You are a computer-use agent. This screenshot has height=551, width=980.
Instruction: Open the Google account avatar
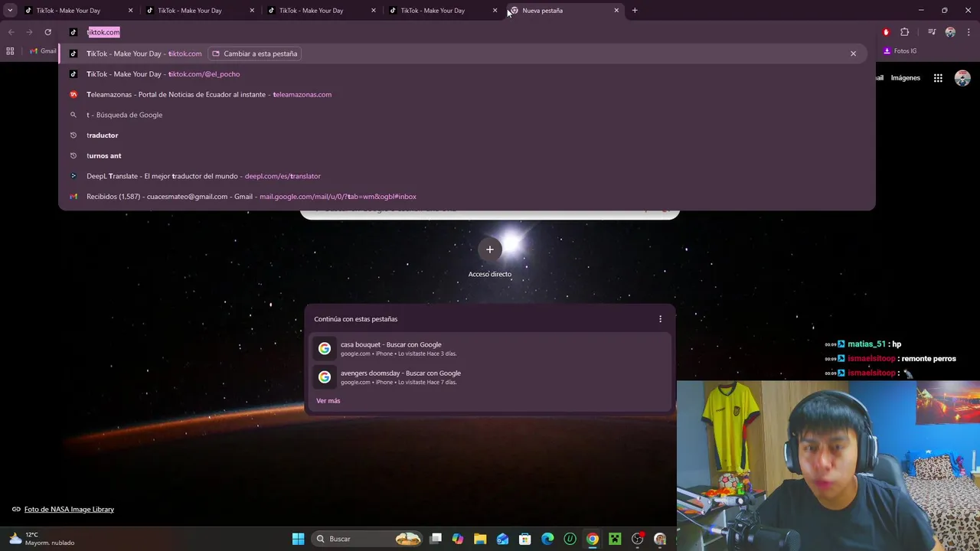pos(962,78)
